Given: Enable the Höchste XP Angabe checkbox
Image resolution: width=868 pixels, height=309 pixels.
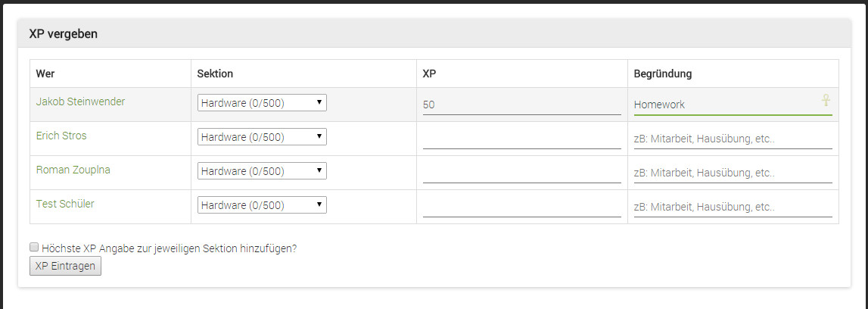Looking at the screenshot, I should pyautogui.click(x=34, y=248).
